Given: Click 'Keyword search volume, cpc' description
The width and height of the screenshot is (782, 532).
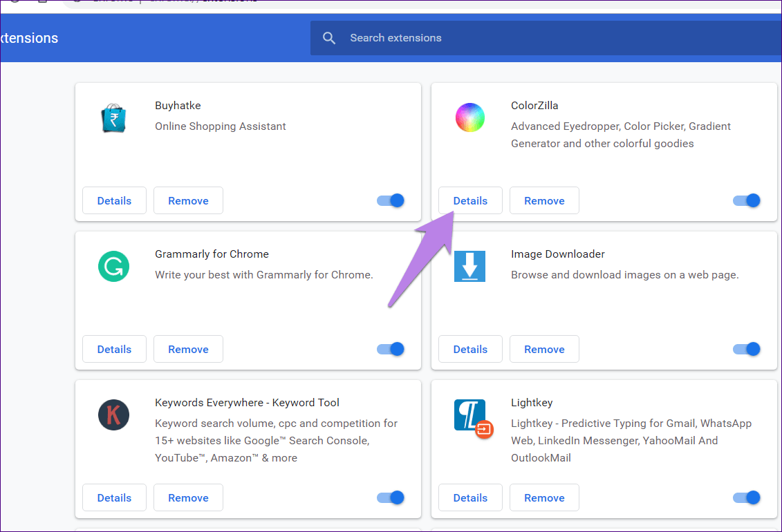Looking at the screenshot, I should tap(276, 440).
